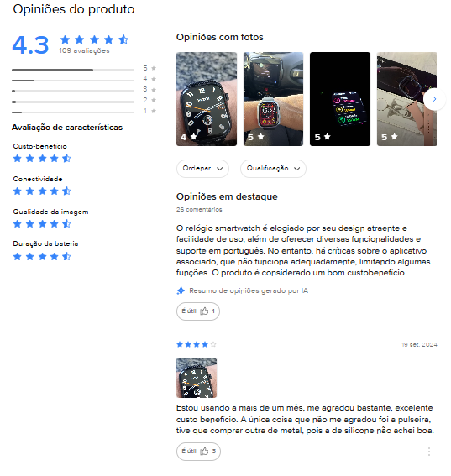The width and height of the screenshot is (451, 476).
Task: Open the three-dot options menu of review
Action: point(429,452)
